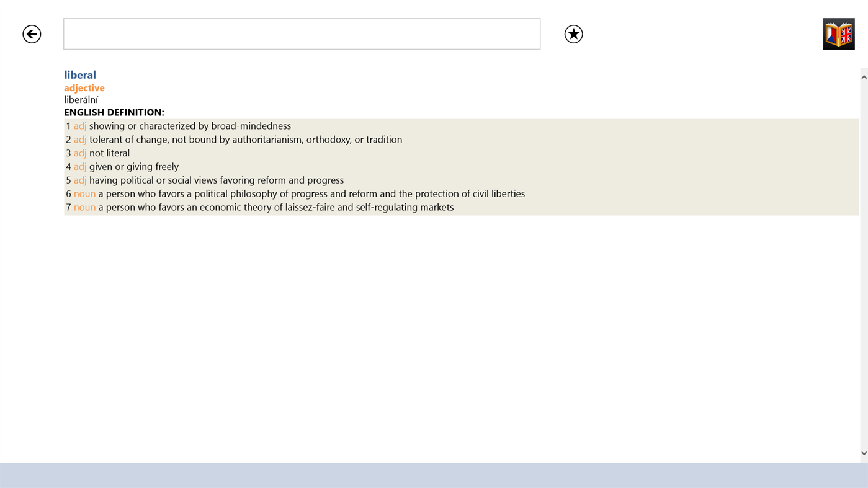This screenshot has height=488, width=868.
Task: Click the "noun" tag on definition 7
Action: (84, 207)
